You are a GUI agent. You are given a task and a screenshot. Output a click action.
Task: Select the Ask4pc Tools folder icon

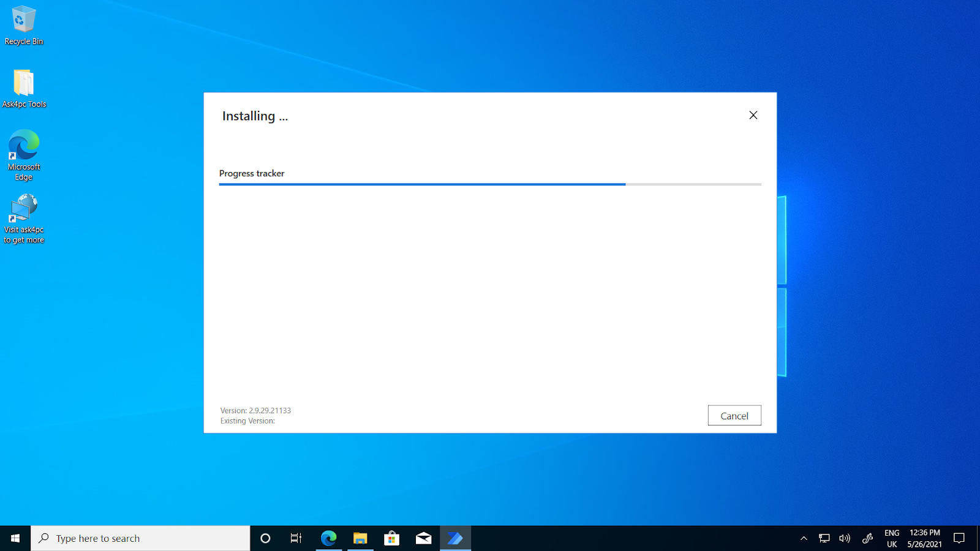tap(24, 89)
